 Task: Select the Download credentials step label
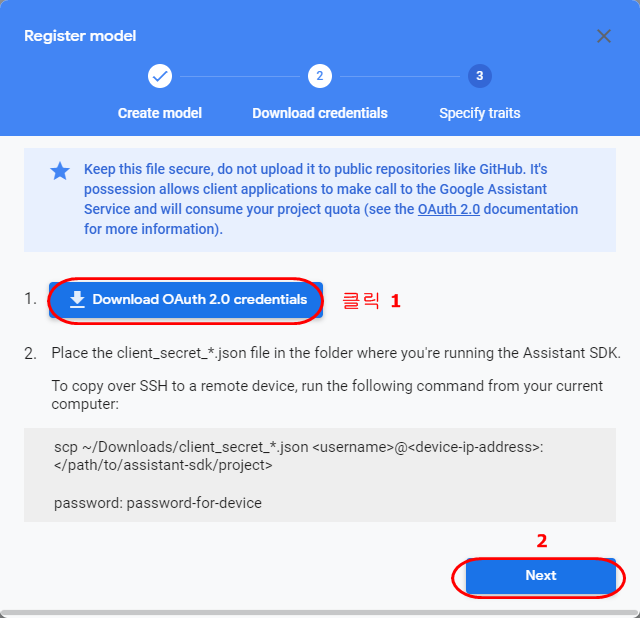pos(320,113)
